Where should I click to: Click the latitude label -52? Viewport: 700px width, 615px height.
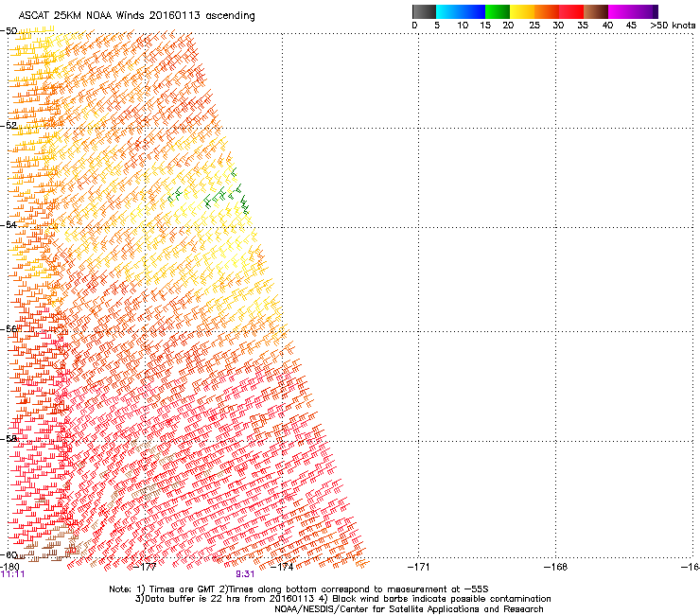pyautogui.click(x=9, y=126)
